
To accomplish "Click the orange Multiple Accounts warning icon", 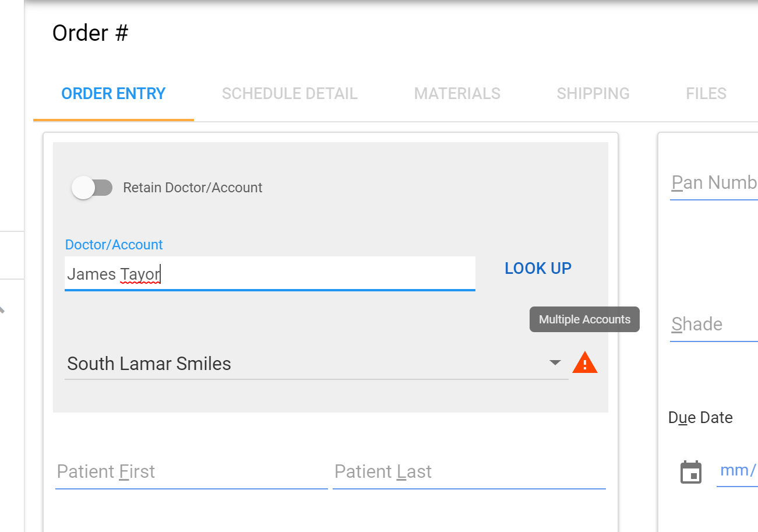I will pyautogui.click(x=585, y=363).
